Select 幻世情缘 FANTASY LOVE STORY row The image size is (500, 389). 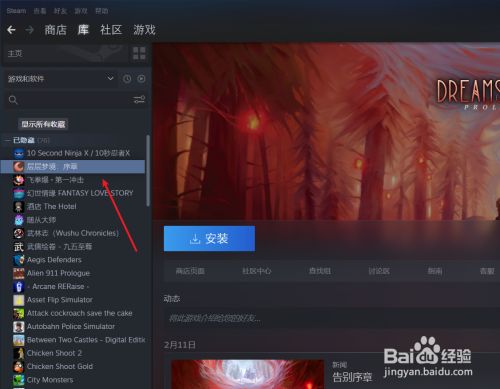coord(73,193)
